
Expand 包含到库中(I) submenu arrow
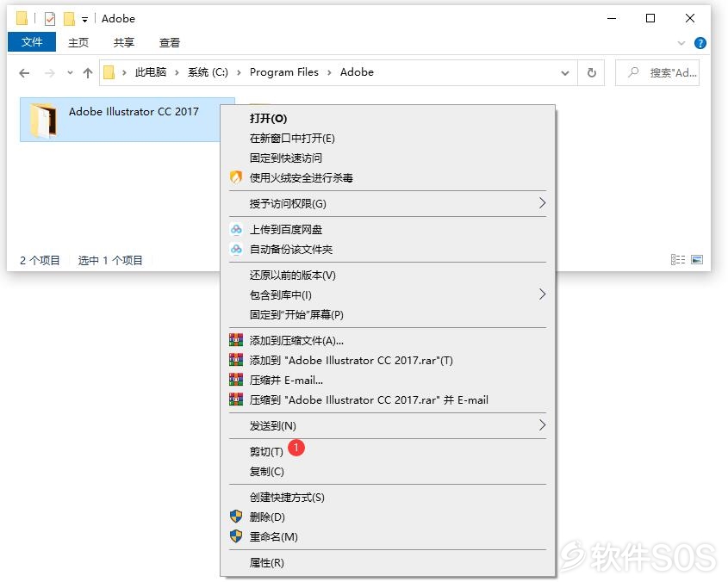[542, 294]
